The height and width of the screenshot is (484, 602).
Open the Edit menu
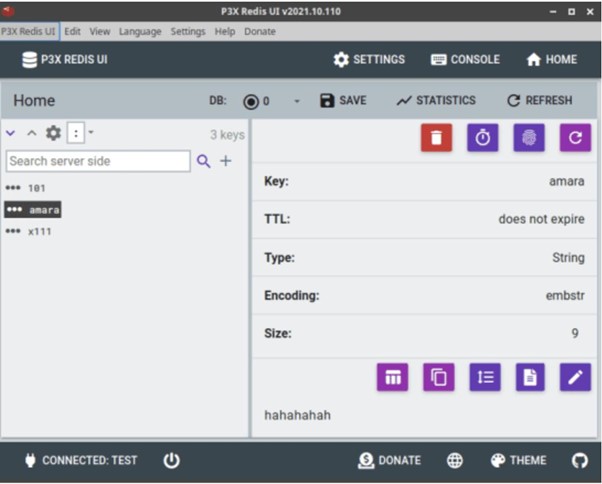(x=72, y=31)
